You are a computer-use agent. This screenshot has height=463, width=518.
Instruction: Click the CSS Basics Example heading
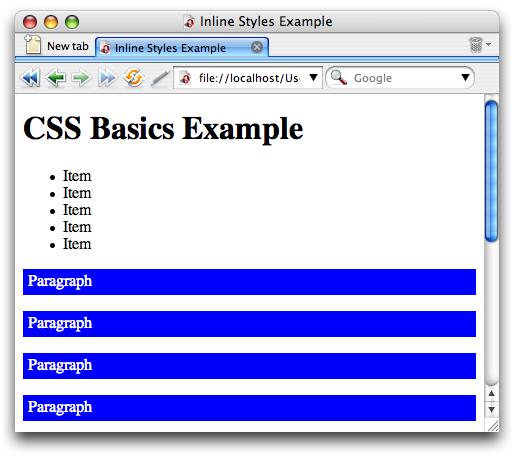click(163, 129)
